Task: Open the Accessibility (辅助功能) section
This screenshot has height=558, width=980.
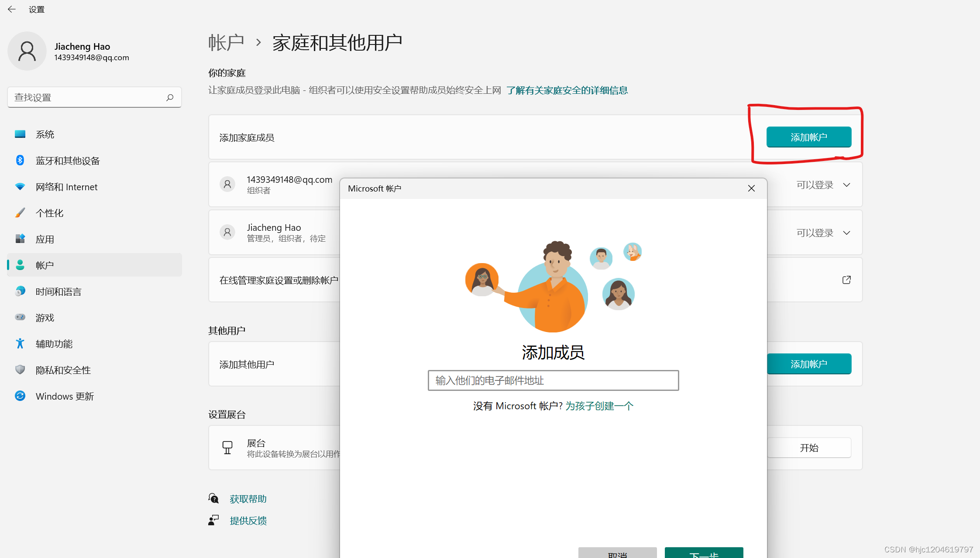Action: pos(54,344)
